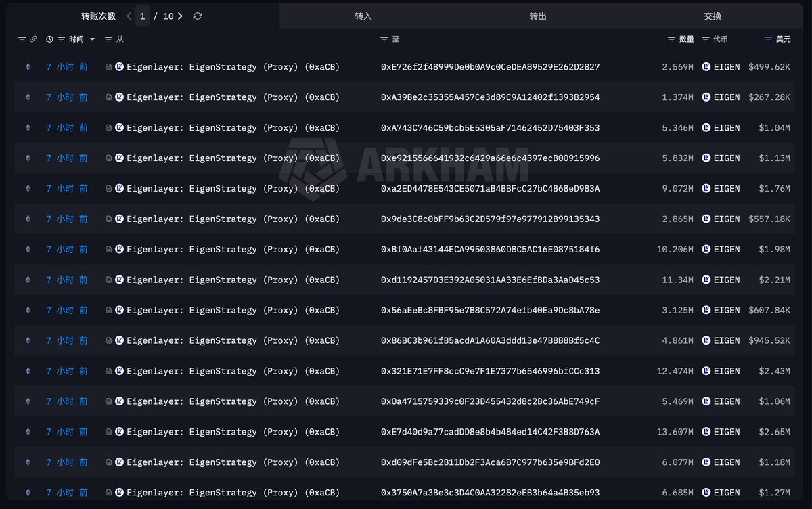Click the Eigenlayer logo in the 5.469M row
Image resolution: width=812 pixels, height=509 pixels.
pos(120,401)
